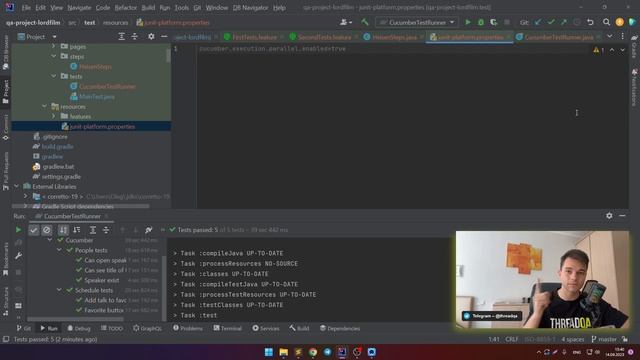Image resolution: width=640 pixels, height=360 pixels.
Task: Open Dependencies tool window
Action: 340,329
